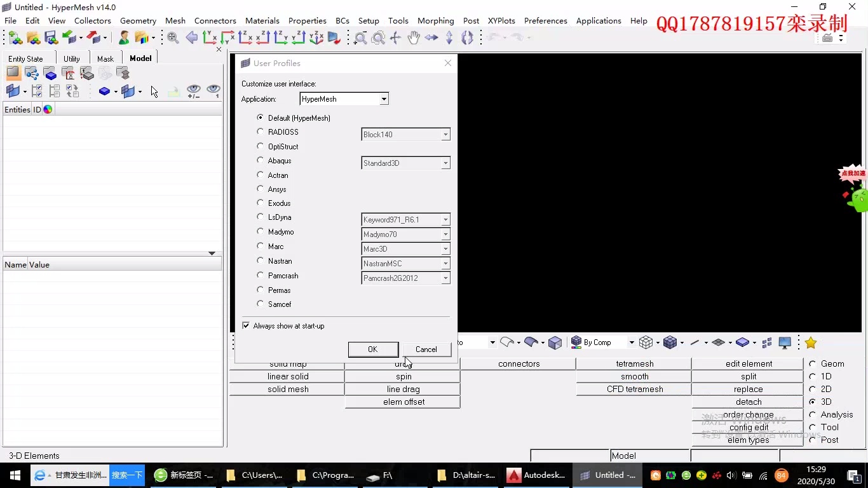
Task: Uncheck Always show at start-up
Action: (x=246, y=326)
